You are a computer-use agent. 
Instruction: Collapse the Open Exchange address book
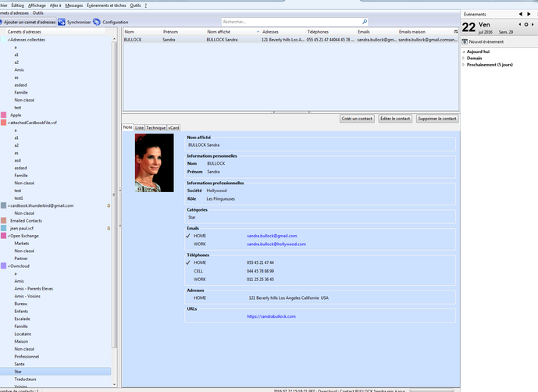8,235
